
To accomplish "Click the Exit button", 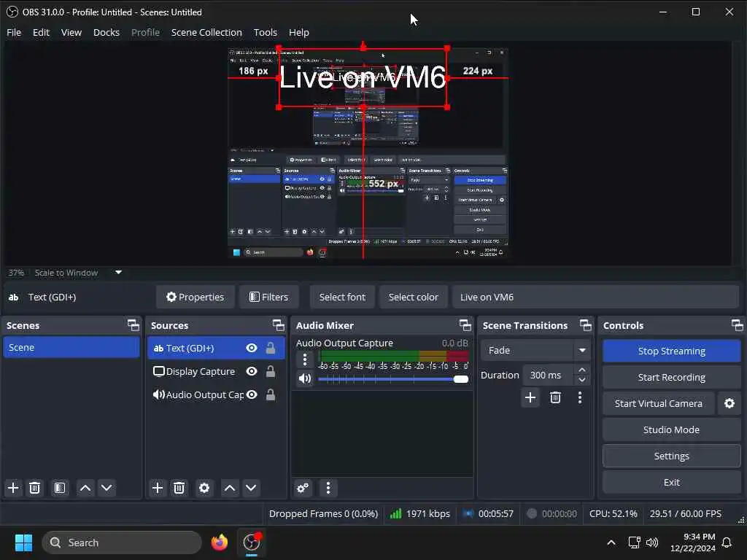I will click(671, 482).
